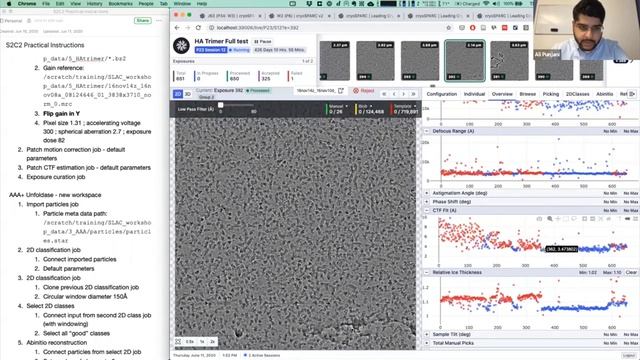
Task: Open the more options ellipsis in the notes window
Action: pyautogui.click(x=159, y=20)
